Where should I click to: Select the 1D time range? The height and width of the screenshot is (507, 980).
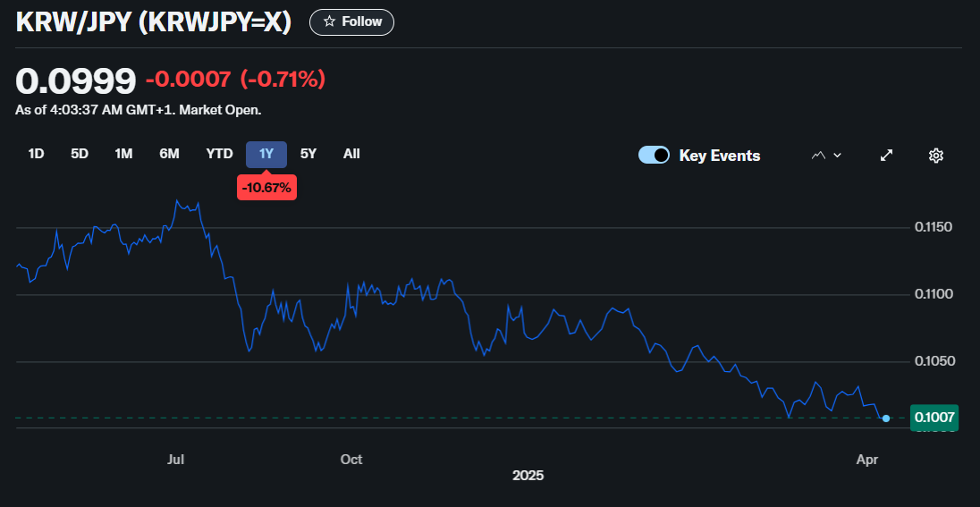(36, 154)
